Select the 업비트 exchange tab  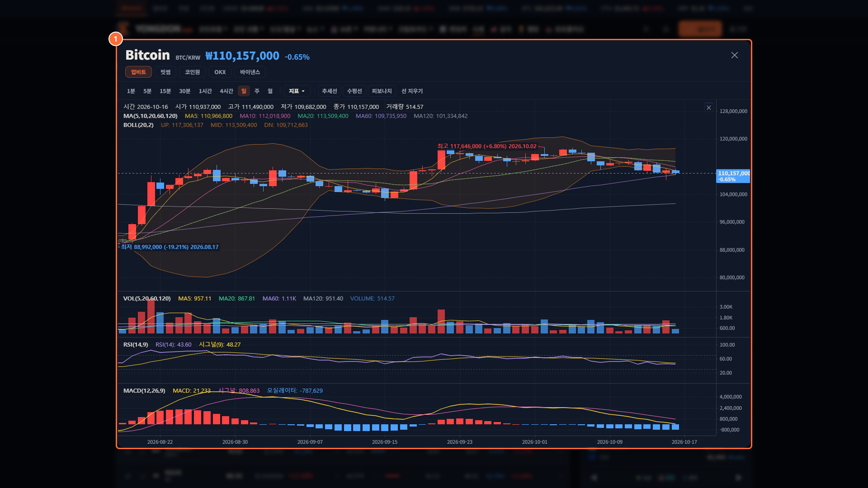138,72
